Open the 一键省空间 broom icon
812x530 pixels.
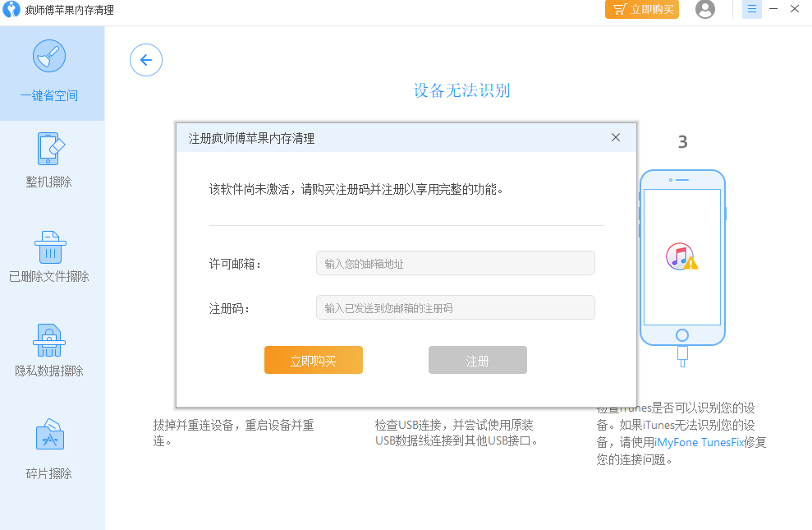tap(49, 56)
